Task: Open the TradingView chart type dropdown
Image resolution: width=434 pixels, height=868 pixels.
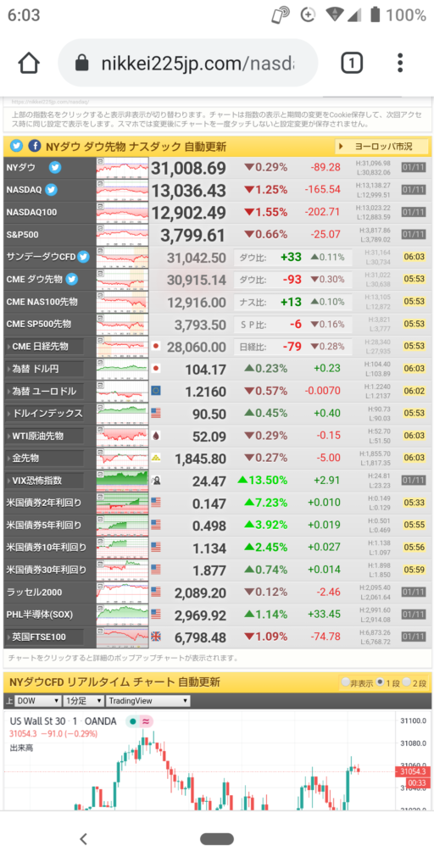Action: (147, 701)
